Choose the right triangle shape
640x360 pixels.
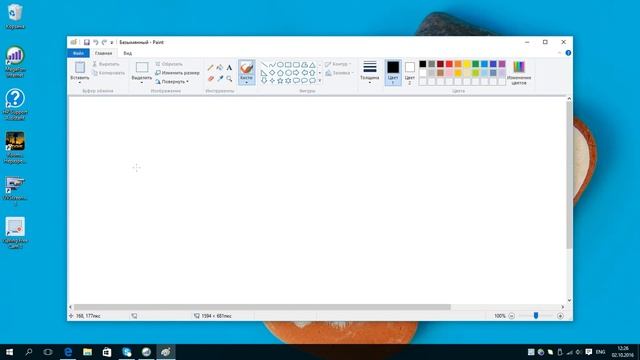tap(264, 73)
